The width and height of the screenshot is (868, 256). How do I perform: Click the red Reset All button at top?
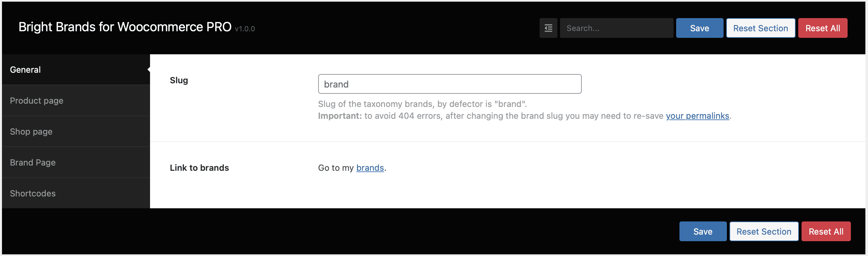tap(823, 28)
